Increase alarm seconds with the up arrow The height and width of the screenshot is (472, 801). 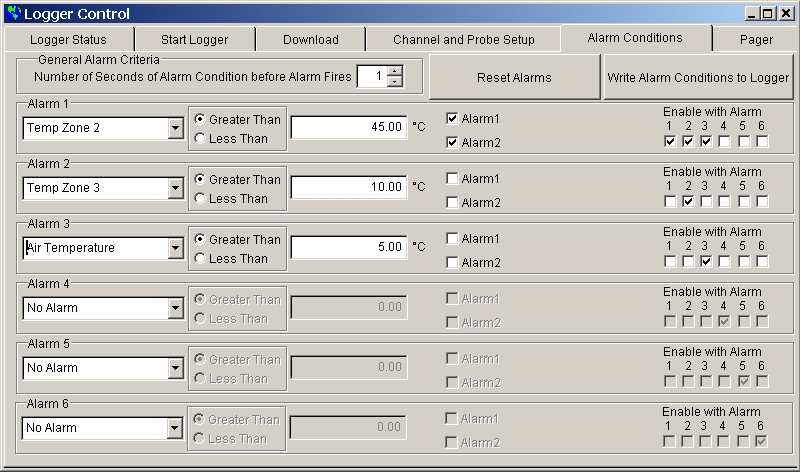pos(395,70)
